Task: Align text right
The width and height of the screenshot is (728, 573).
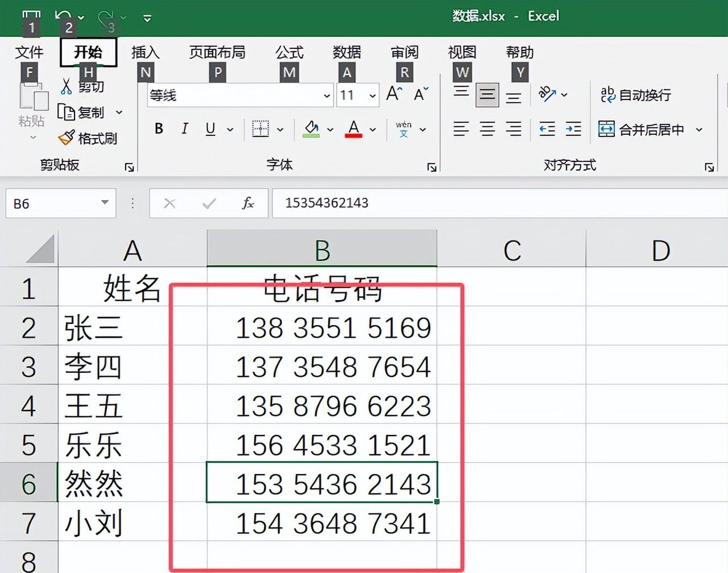Action: pos(514,129)
